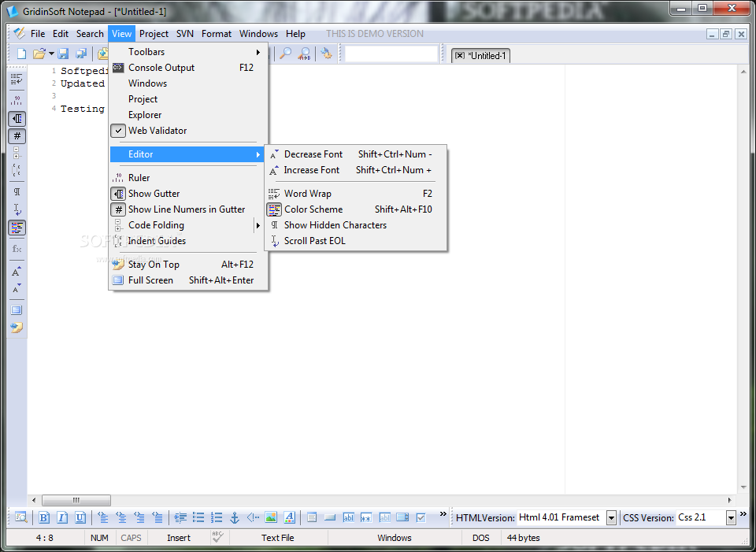The width and height of the screenshot is (756, 552).
Task: Click the checkbox form element icon
Action: point(421,518)
